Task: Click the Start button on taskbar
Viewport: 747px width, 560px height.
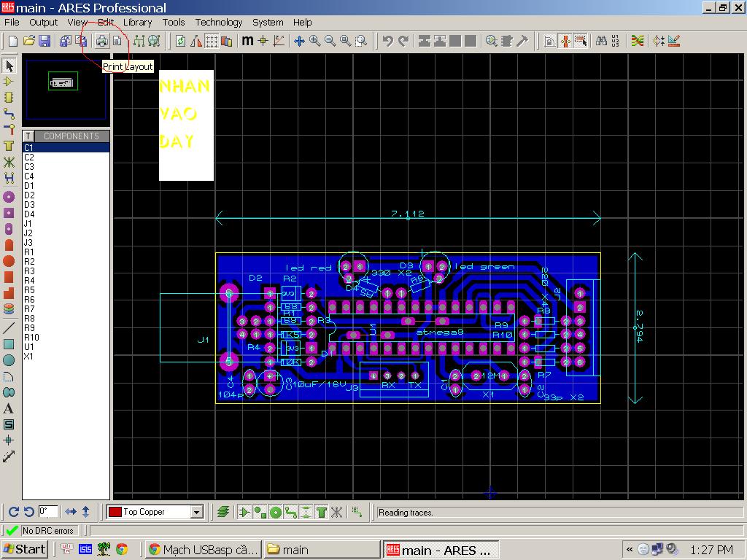Action: click(x=25, y=549)
